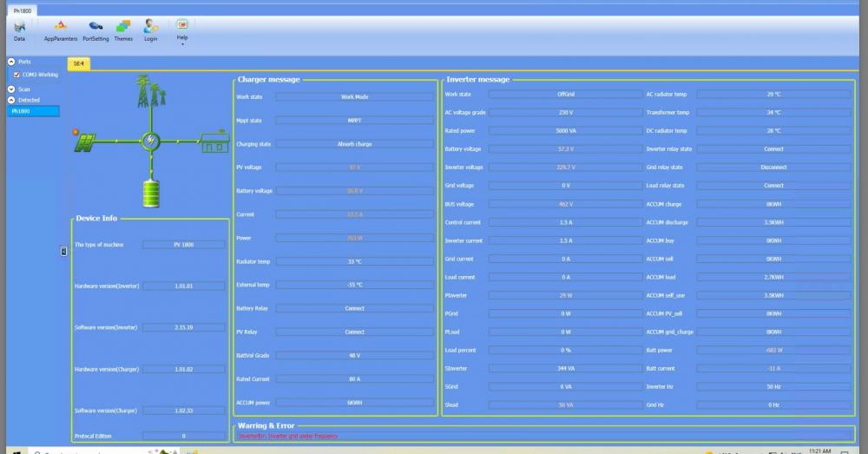Screen dimensions: 868x454
Task: Click the Rated Current 80 A field
Action: [354, 379]
